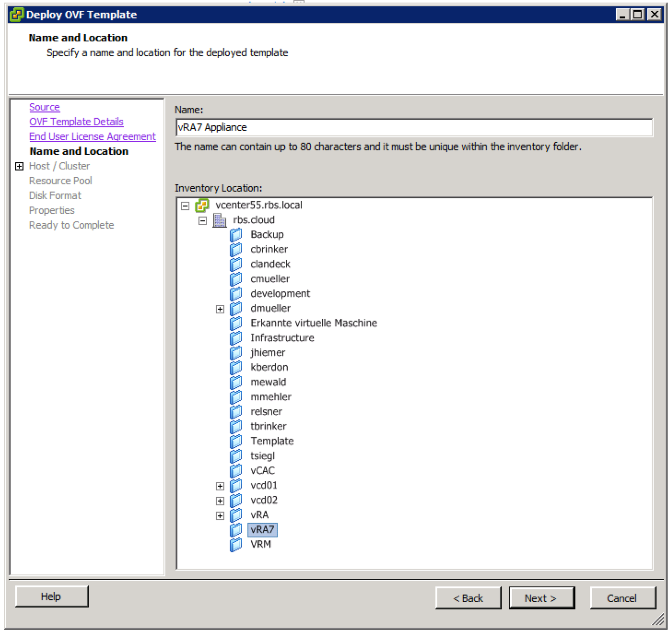672x635 pixels.
Task: Open the End User License Agreement step
Action: [92, 136]
